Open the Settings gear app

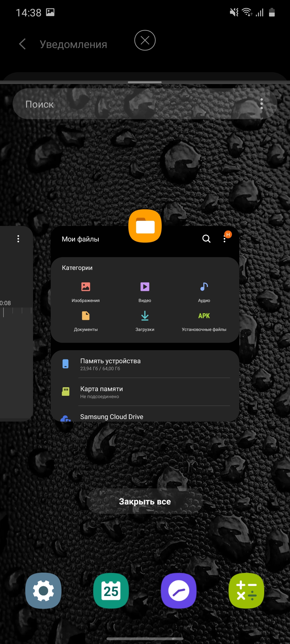43,591
